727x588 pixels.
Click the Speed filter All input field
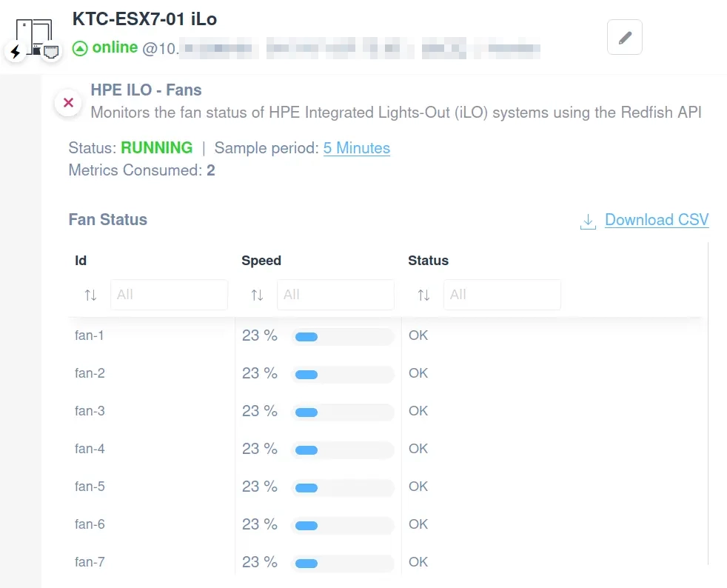click(335, 295)
